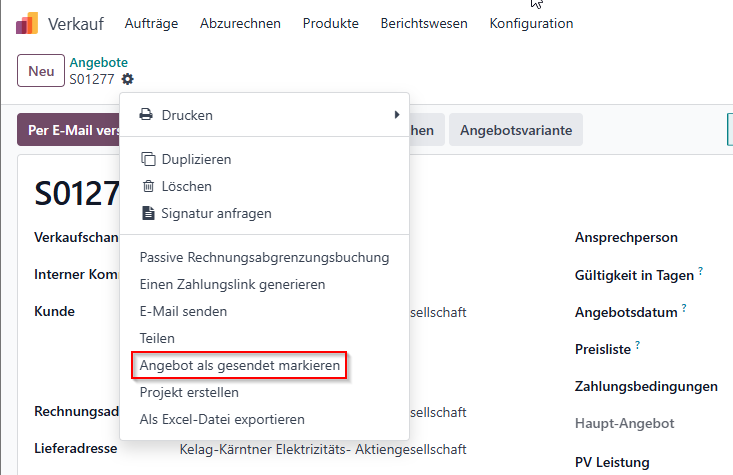Click the trash icon for Löschen
This screenshot has width=733, height=475.
click(x=148, y=186)
